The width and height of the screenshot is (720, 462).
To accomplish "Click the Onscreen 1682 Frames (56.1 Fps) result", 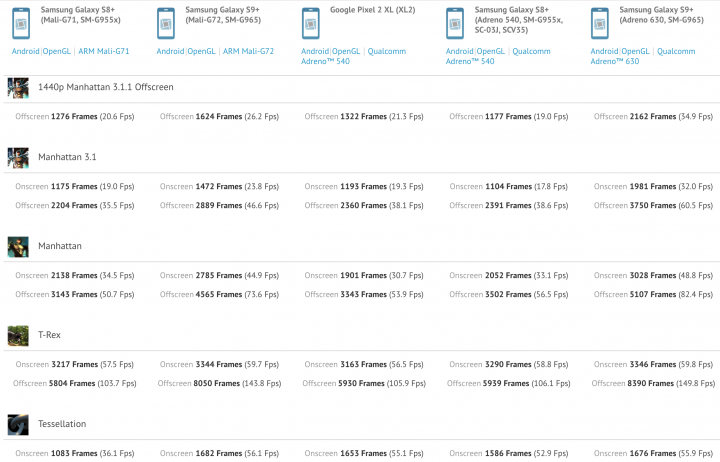I will 219,454.
